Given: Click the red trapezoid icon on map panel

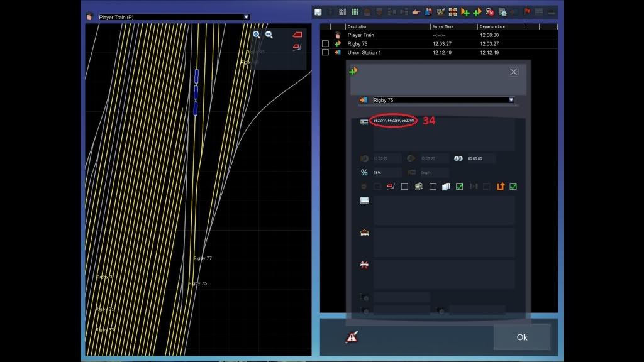Looking at the screenshot, I should (x=297, y=35).
